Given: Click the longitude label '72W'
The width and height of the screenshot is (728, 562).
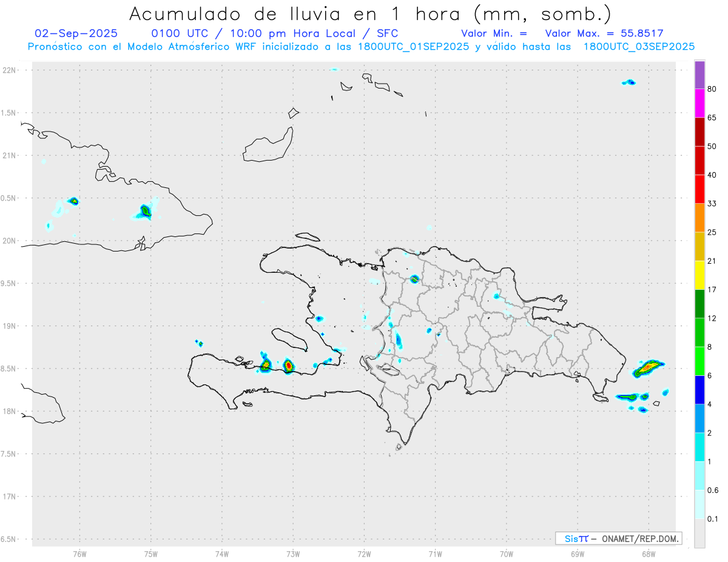Looking at the screenshot, I should (364, 554).
